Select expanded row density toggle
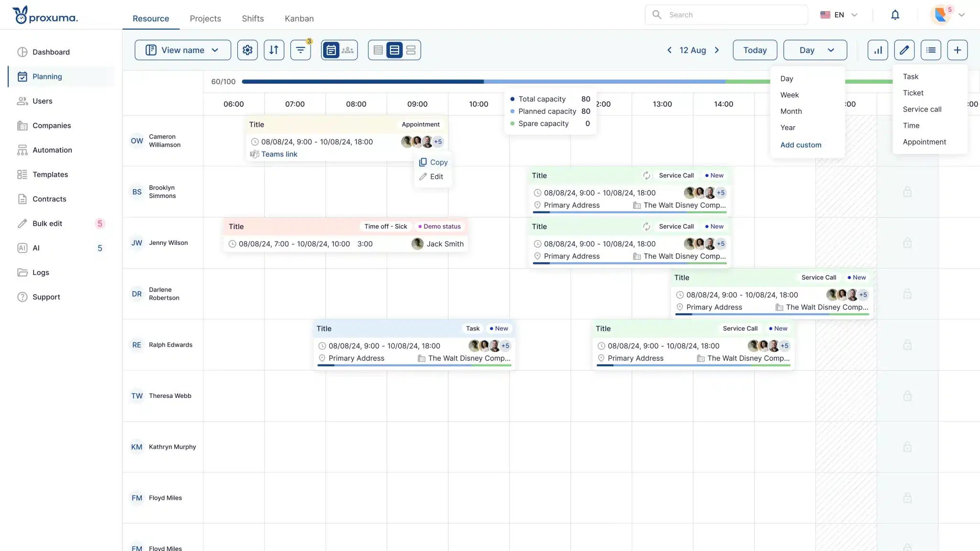The image size is (980, 551). [411, 50]
